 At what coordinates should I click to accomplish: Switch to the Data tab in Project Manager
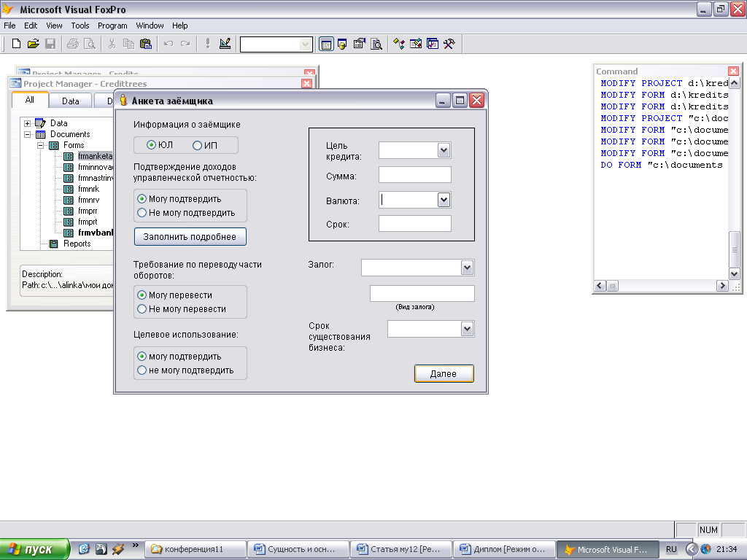coord(71,101)
